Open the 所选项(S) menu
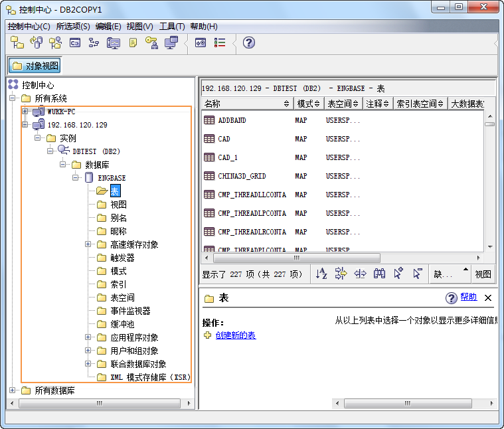 click(x=73, y=27)
